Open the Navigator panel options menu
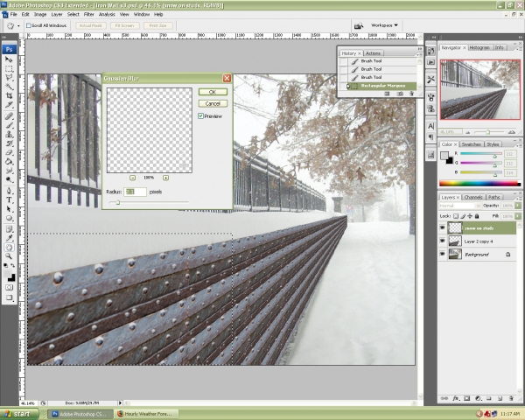Image resolution: width=525 pixels, height=420 pixels. pyautogui.click(x=518, y=49)
